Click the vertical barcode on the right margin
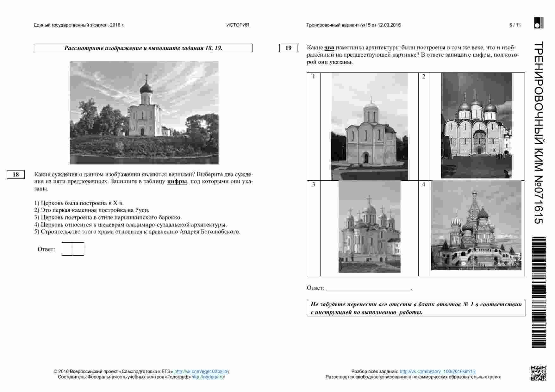Image resolution: width=555 pixels, height=392 pixels. pyautogui.click(x=539, y=292)
